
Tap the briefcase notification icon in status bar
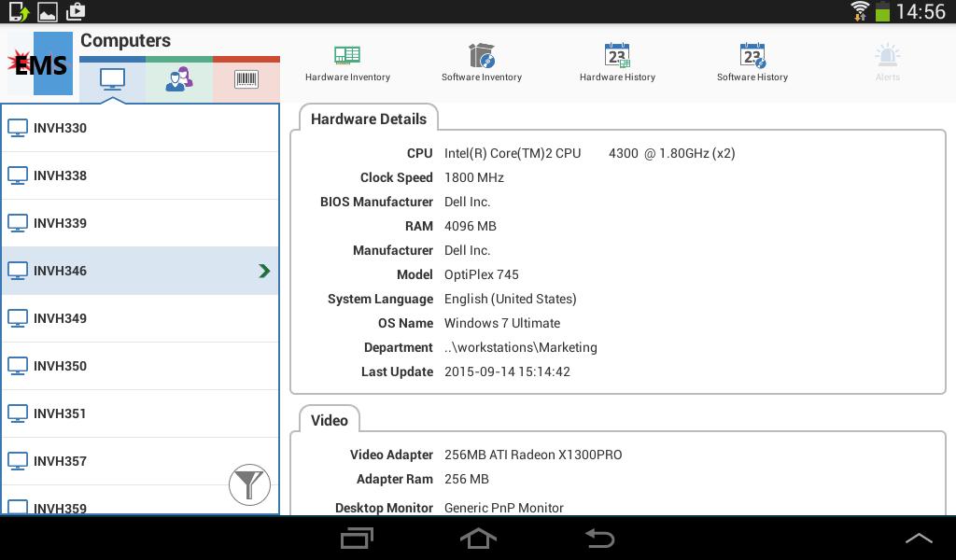[76, 11]
